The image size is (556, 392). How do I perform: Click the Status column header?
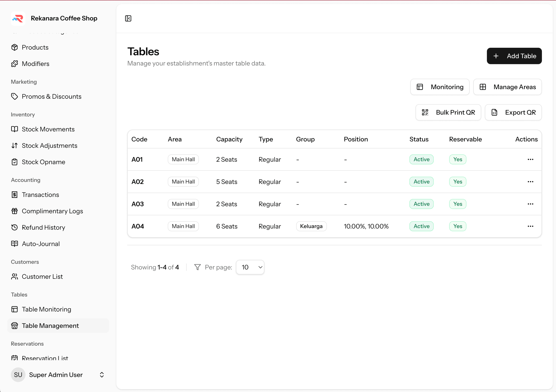click(419, 139)
